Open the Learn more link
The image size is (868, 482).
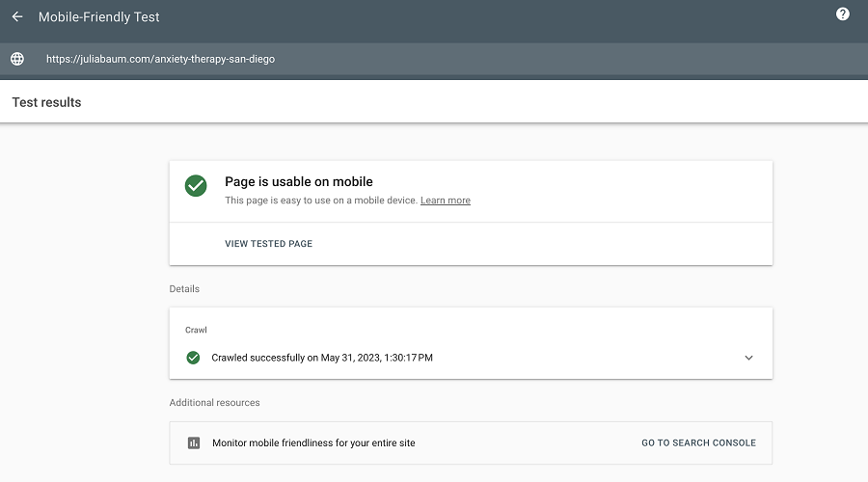[x=446, y=201]
